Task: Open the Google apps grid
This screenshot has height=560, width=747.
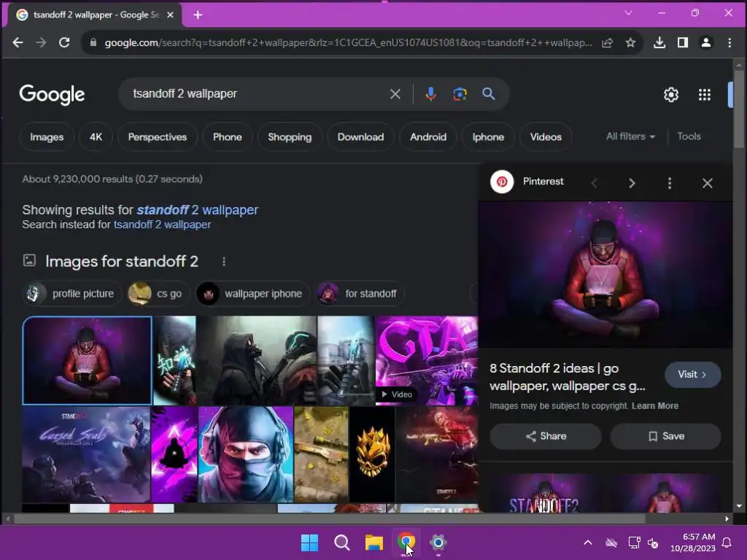Action: [704, 95]
